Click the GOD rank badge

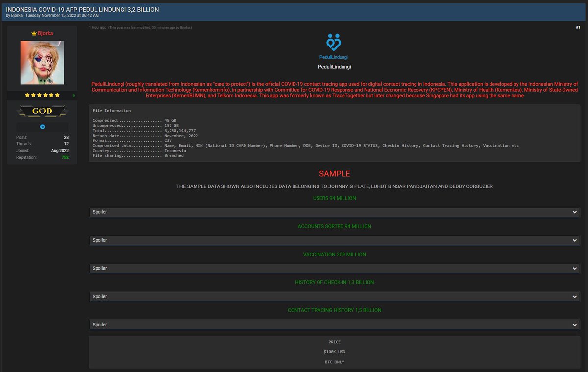coord(42,111)
